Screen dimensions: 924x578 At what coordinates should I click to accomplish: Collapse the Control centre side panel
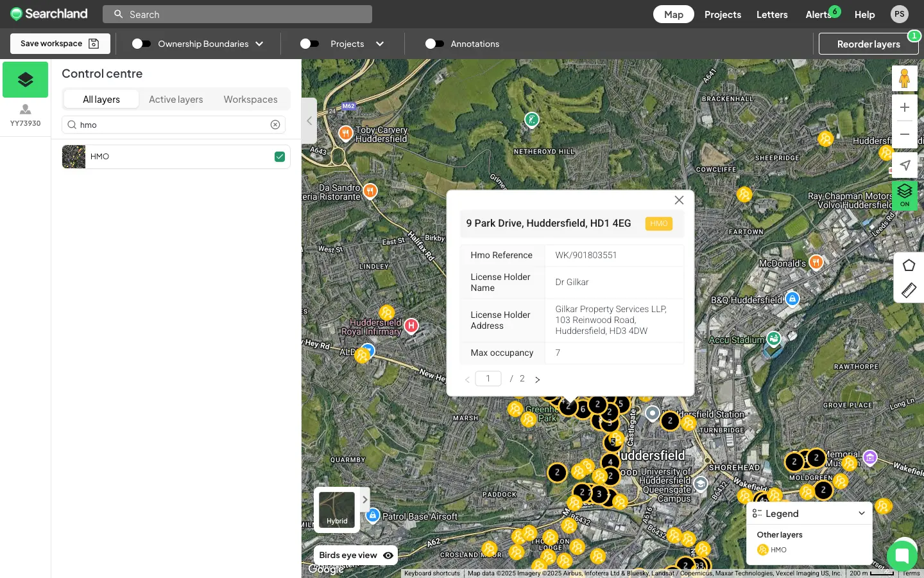coord(309,121)
